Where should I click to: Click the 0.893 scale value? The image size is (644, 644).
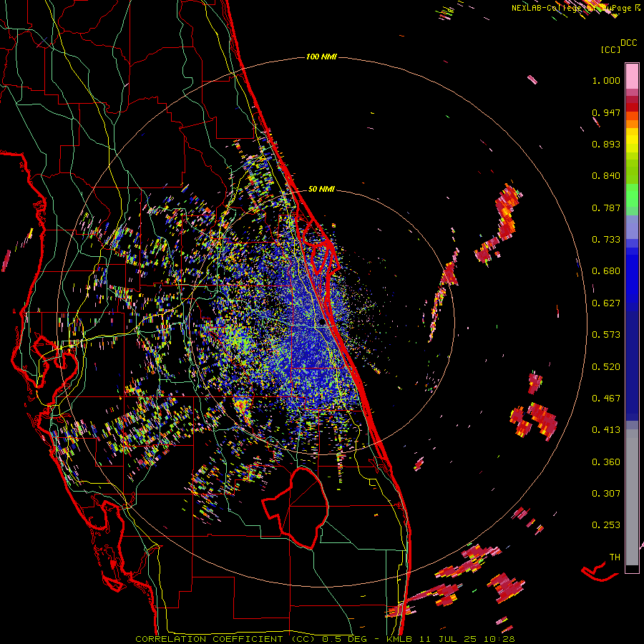tap(606, 144)
